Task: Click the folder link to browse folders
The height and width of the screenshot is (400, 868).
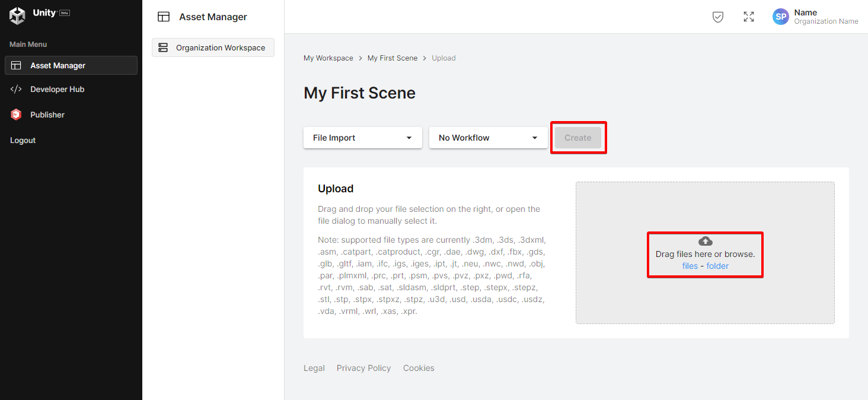Action: tap(717, 265)
